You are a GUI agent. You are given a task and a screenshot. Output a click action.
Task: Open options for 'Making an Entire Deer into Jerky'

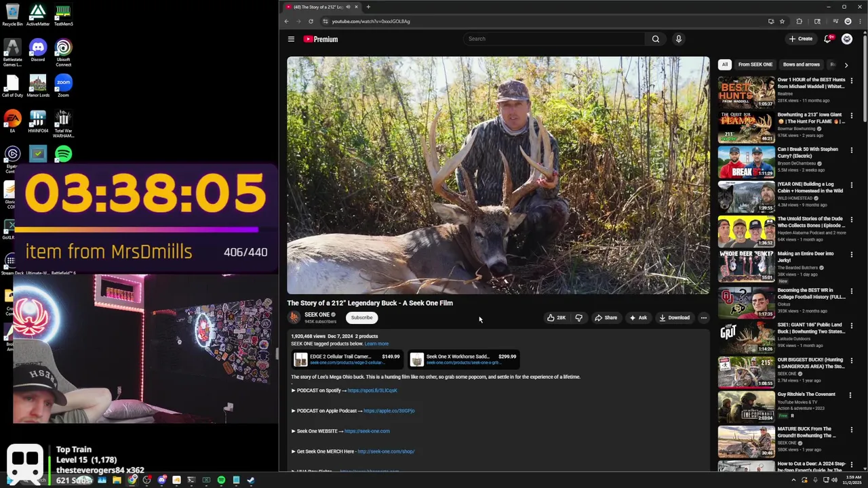tap(851, 254)
